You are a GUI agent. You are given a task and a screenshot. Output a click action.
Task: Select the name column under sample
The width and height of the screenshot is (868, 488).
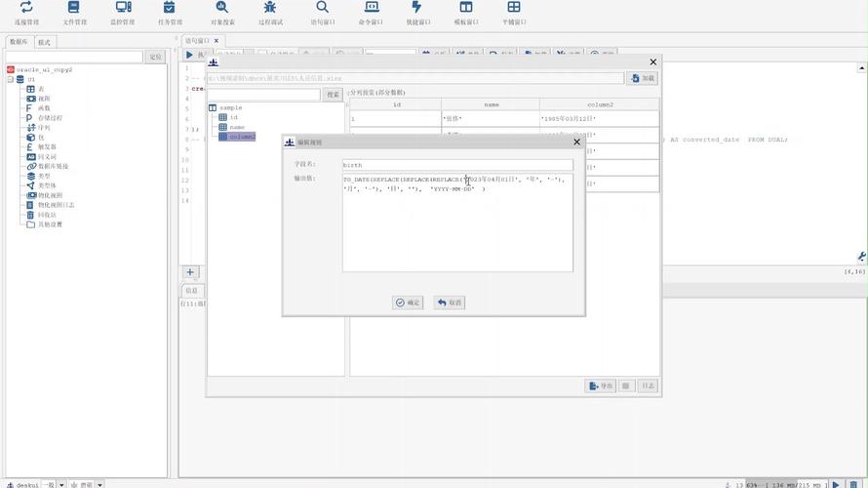click(x=236, y=127)
